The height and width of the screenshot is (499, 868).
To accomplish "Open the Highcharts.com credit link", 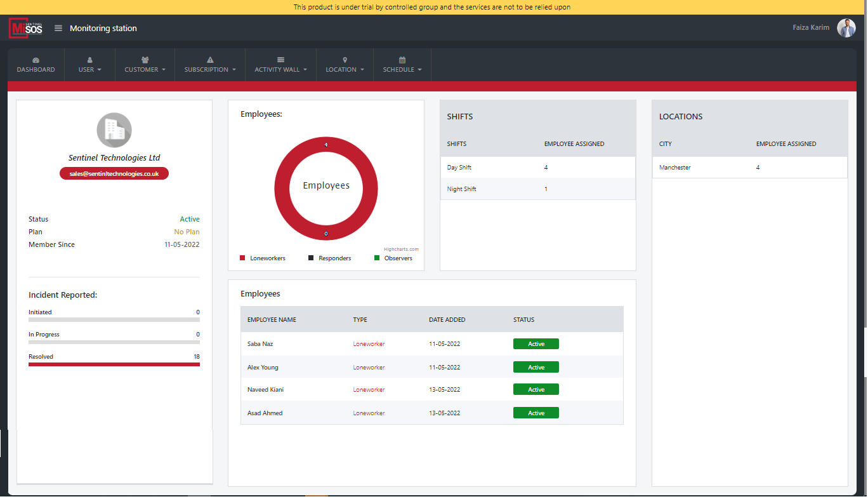I will tap(401, 250).
